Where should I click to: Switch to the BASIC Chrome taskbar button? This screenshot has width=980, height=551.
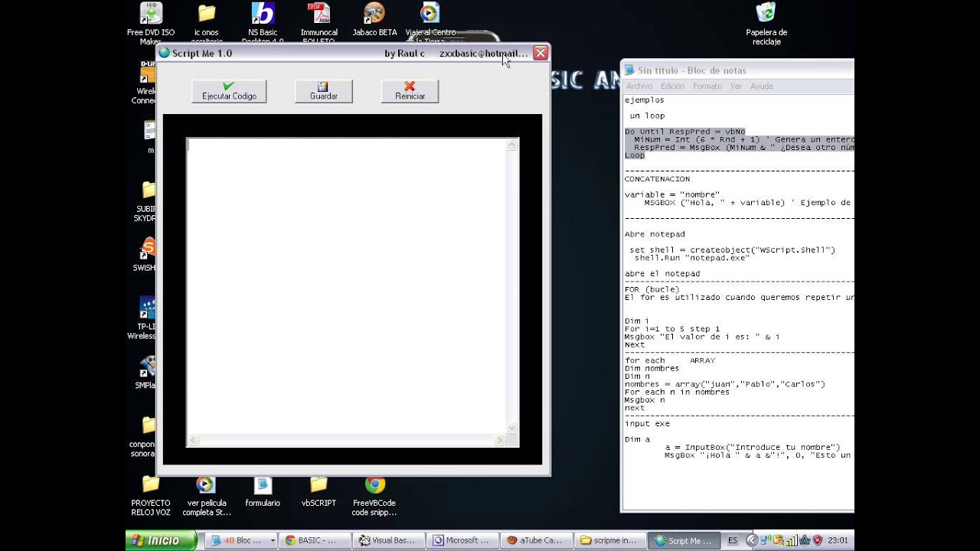coord(315,540)
